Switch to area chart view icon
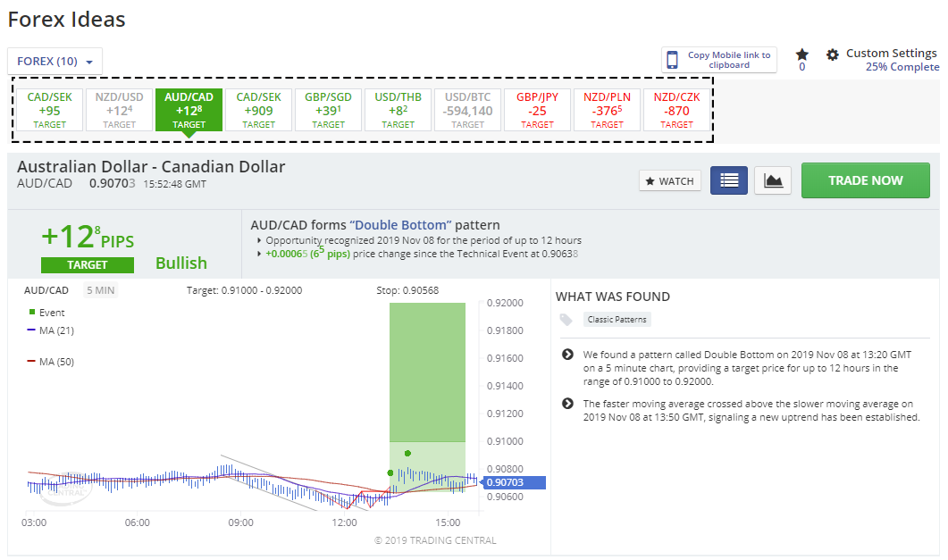The image size is (948, 560). tap(773, 180)
